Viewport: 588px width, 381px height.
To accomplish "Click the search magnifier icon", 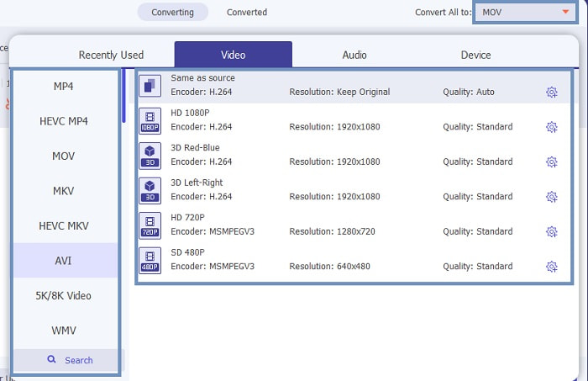I will tap(51, 360).
